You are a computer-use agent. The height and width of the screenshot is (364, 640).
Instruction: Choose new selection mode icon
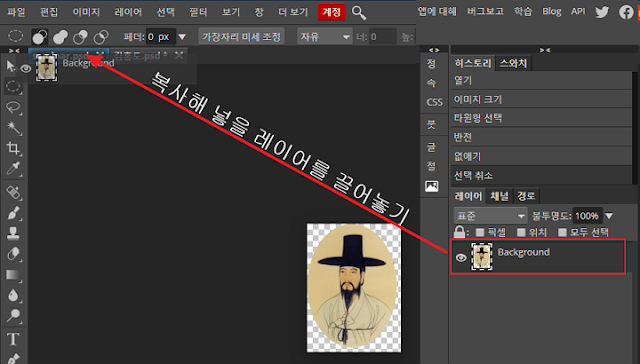40,37
